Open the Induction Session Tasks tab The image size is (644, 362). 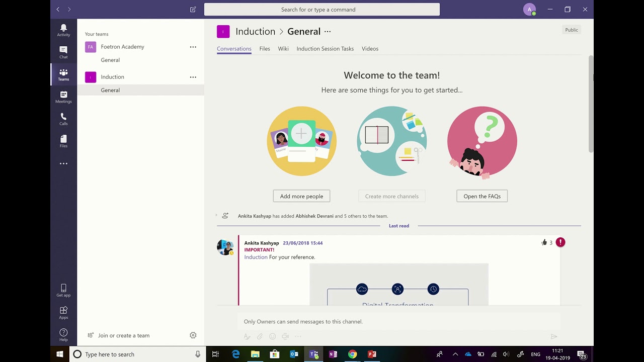coord(325,49)
